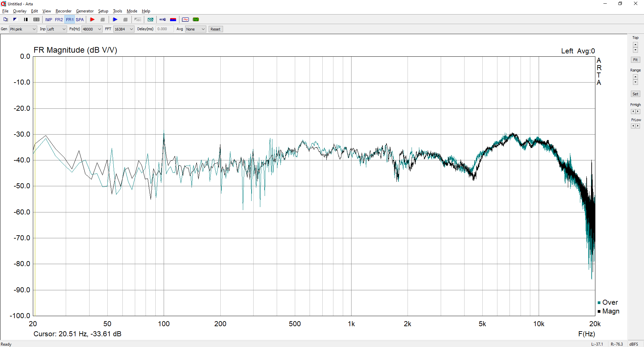Click the ABC text annotation icon
This screenshot has width=644, height=347.
[x=138, y=19]
